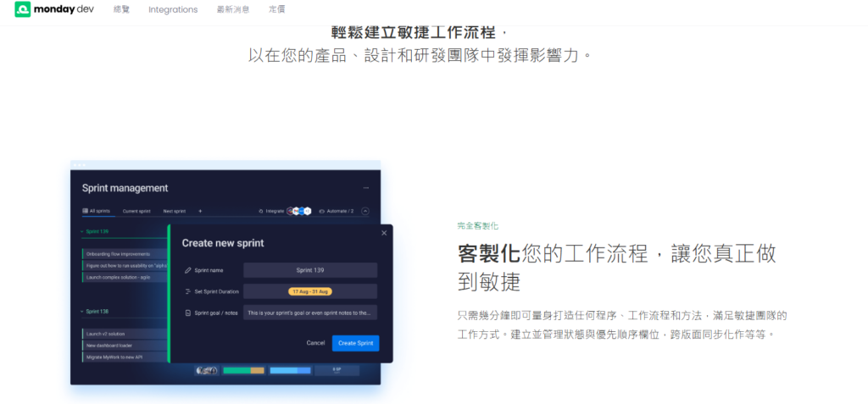The width and height of the screenshot is (868, 404).
Task: Click the Cancel button
Action: coord(315,343)
